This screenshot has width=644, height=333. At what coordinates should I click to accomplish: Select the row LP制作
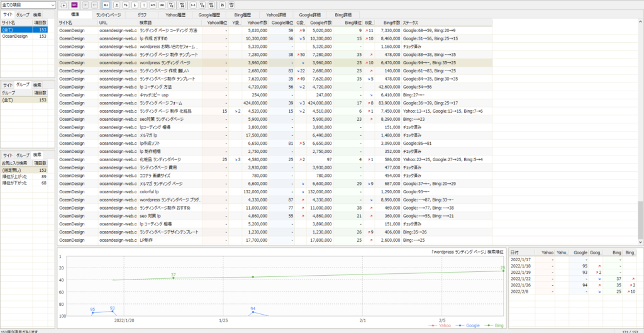[x=275, y=240]
